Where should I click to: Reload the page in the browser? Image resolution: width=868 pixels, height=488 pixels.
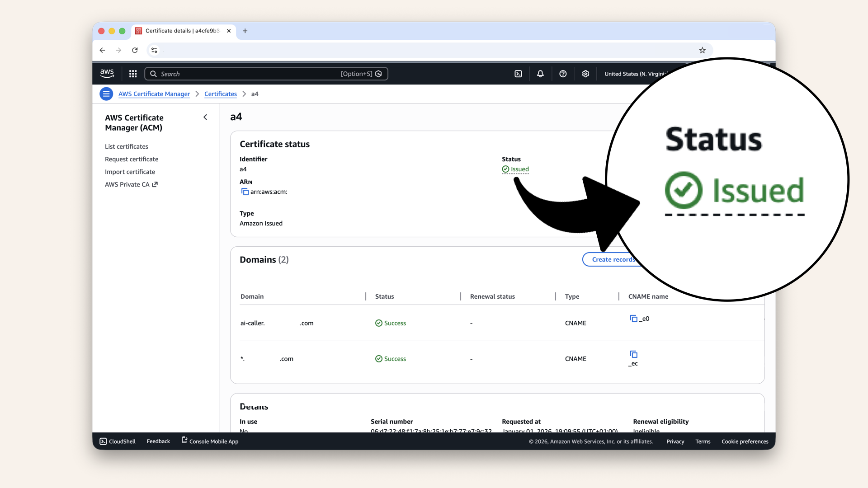[135, 50]
